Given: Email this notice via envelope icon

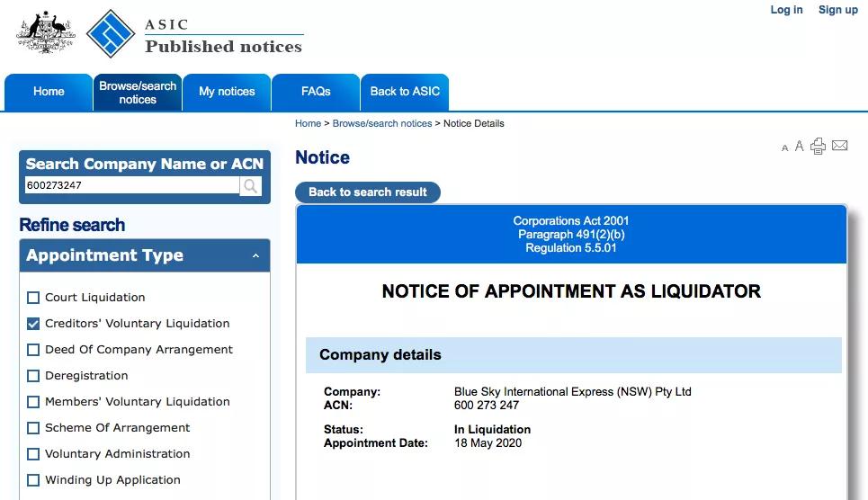Looking at the screenshot, I should [839, 146].
